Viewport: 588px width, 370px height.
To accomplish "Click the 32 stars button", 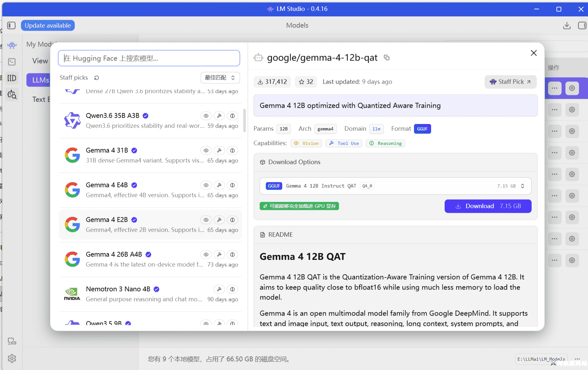I will 306,82.
